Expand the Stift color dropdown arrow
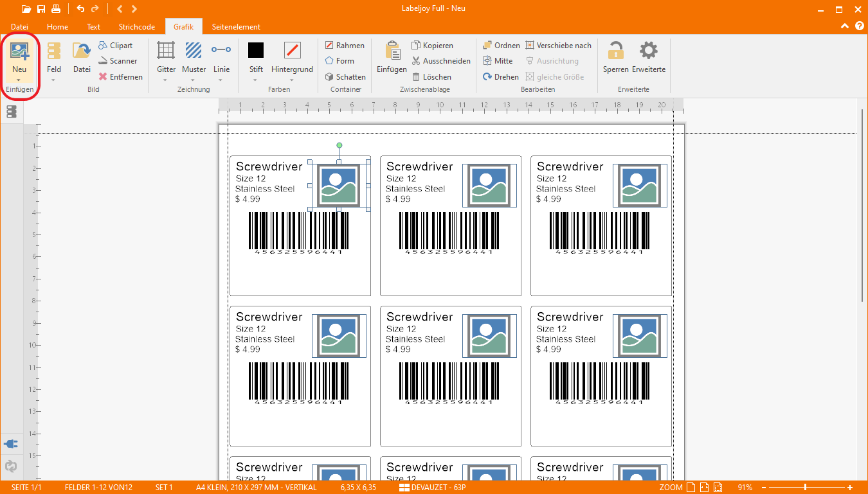This screenshot has height=494, width=868. click(256, 80)
